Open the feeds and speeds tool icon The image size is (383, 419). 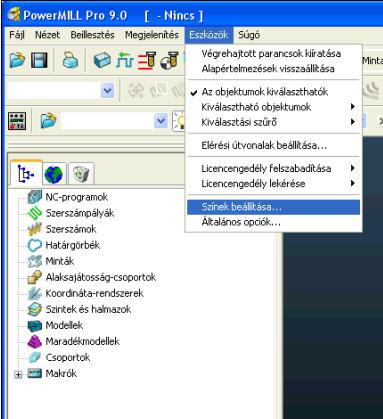[147, 60]
